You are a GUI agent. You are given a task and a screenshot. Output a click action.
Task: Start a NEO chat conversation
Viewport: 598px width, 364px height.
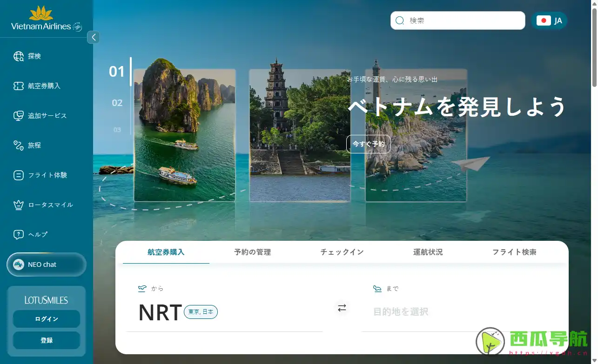click(46, 264)
